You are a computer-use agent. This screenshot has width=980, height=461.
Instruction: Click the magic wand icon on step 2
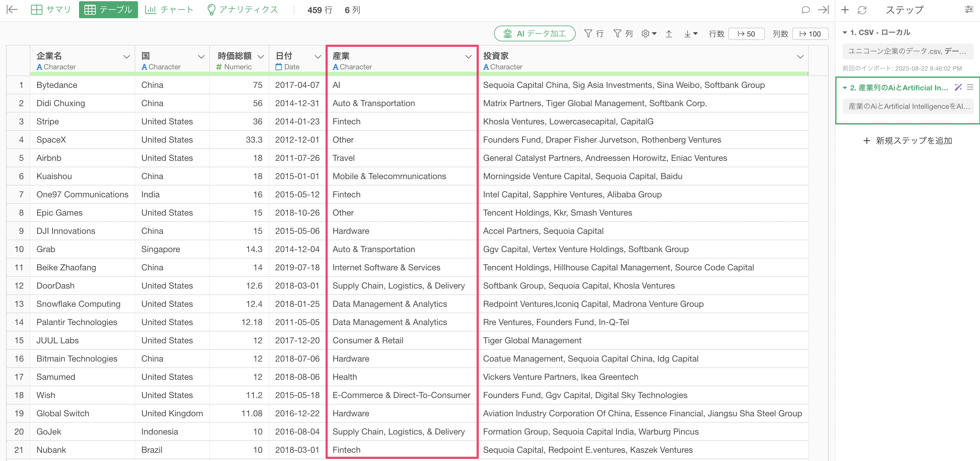(x=958, y=87)
